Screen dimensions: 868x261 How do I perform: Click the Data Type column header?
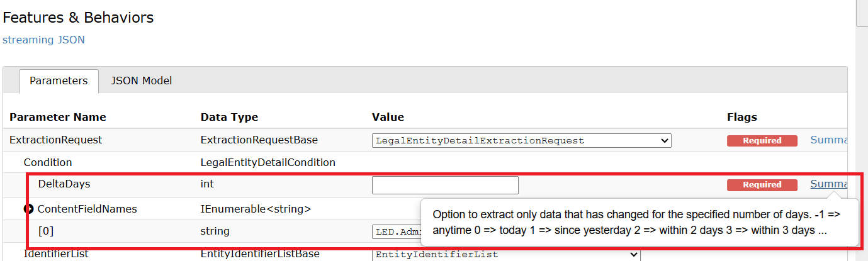click(x=229, y=117)
